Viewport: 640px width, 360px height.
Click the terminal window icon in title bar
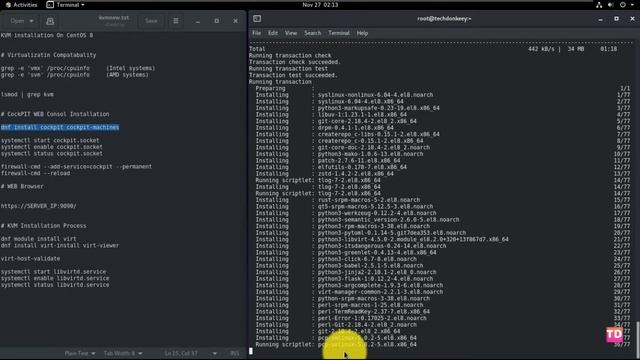point(257,19)
